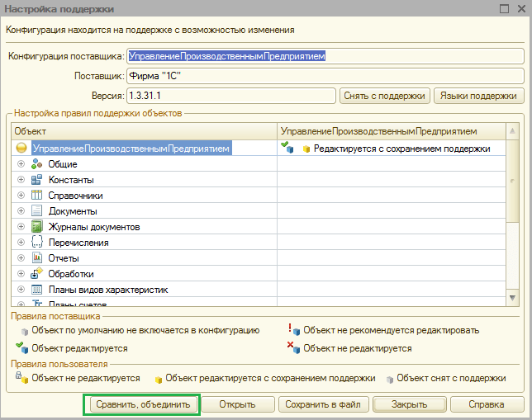Screen dimensions: 532x420
Task: Click scroll-up arrow of object list
Action: click(512, 131)
